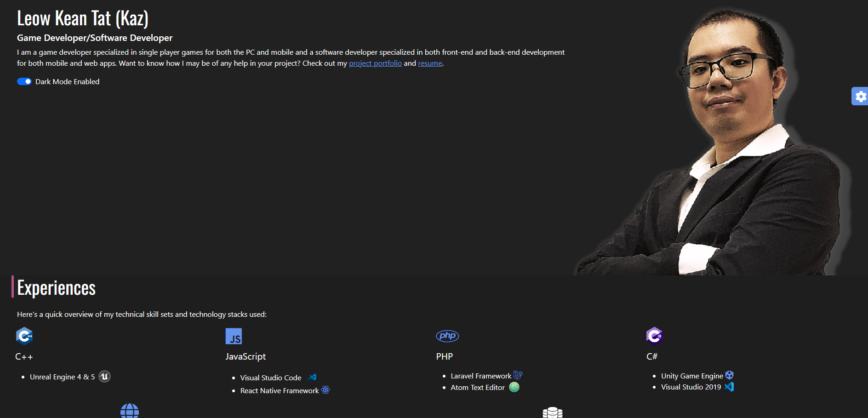
Task: Click the 'Here's a quick overview' intro line
Action: click(x=142, y=314)
